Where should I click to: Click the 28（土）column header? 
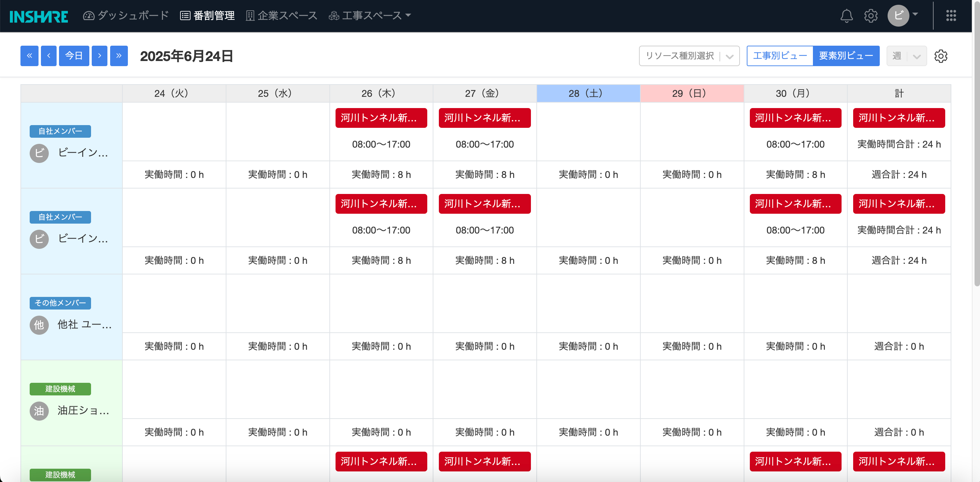pos(589,94)
